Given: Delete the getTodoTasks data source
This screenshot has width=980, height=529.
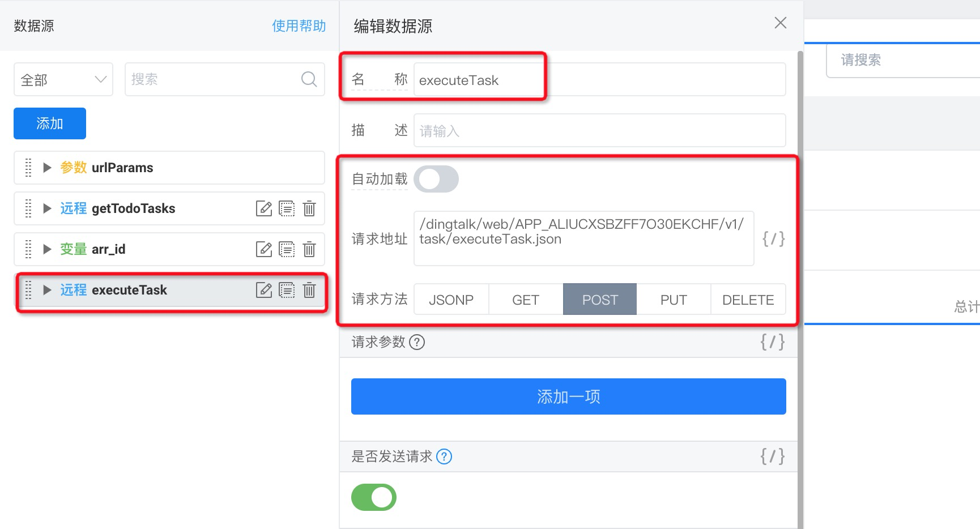Looking at the screenshot, I should (309, 208).
